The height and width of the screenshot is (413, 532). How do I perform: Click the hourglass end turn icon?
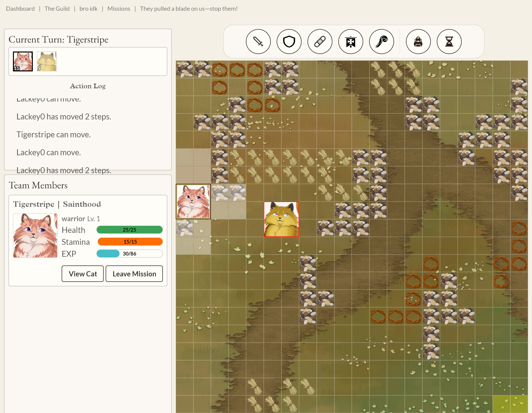click(449, 42)
